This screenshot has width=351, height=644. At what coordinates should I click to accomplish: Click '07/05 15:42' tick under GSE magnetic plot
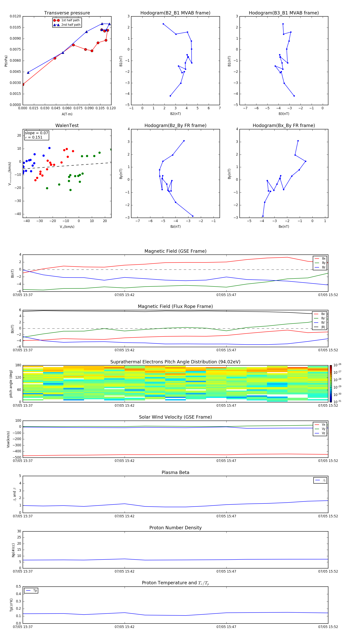(x=124, y=295)
